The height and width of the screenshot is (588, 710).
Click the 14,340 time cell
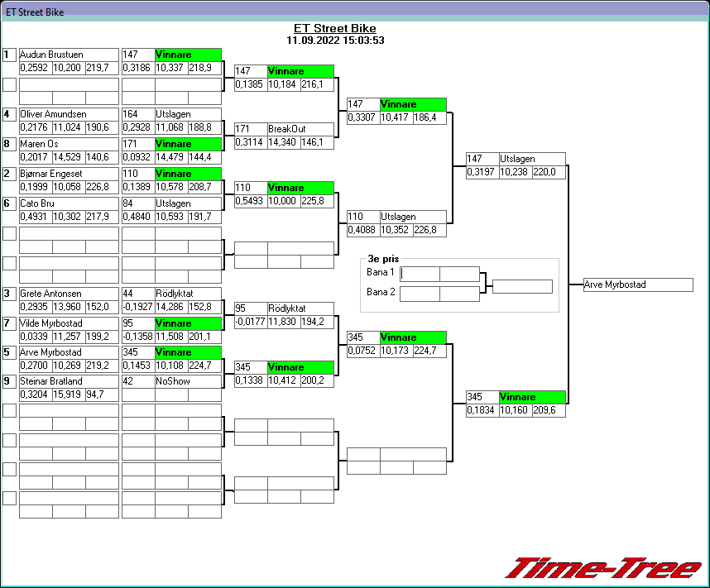[x=284, y=142]
